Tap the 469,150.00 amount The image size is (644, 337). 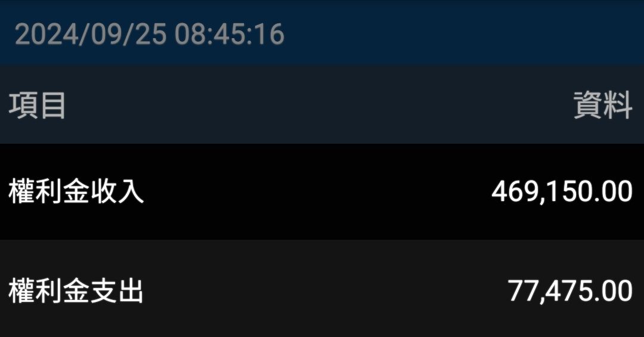[x=562, y=191]
